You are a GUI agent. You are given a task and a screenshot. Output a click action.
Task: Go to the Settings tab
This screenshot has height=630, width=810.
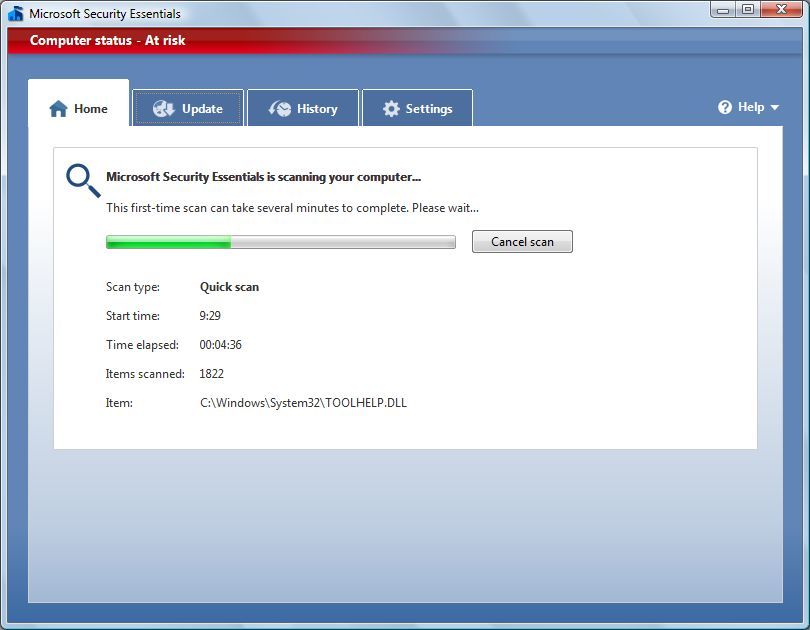tap(417, 108)
